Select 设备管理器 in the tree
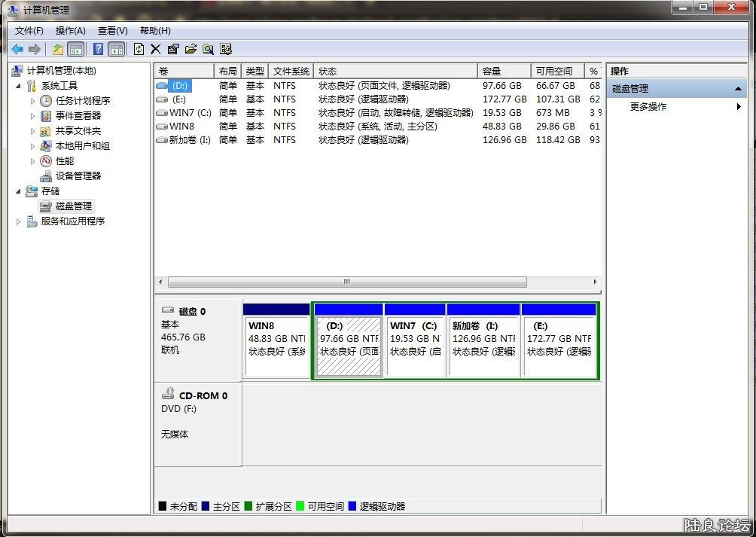 78,176
